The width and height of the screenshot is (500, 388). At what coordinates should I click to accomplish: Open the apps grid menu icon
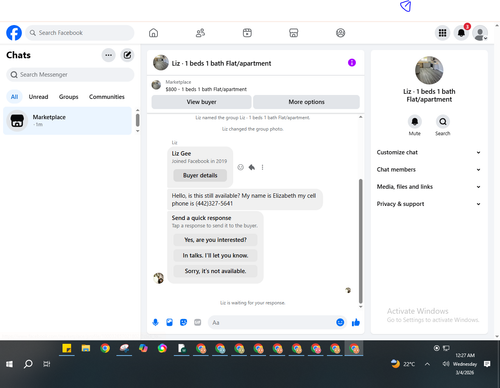(442, 33)
